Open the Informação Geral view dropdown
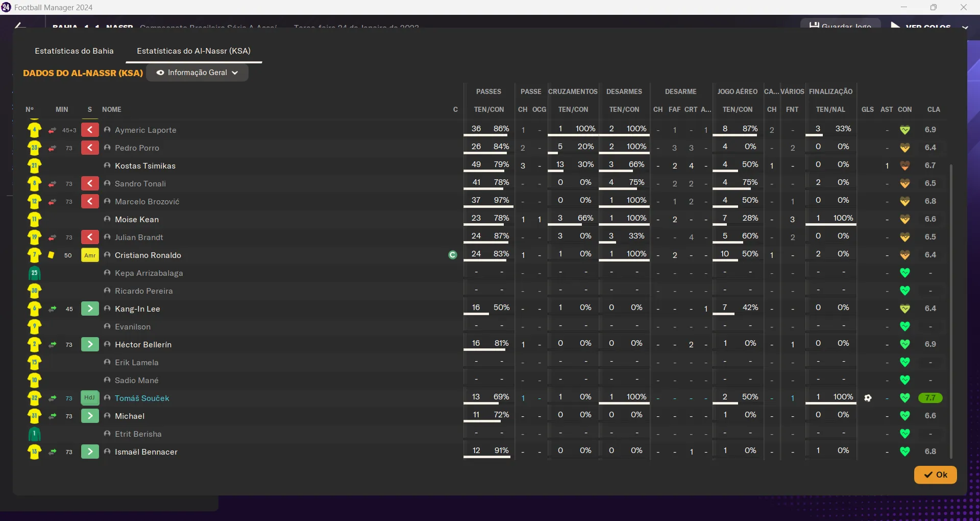This screenshot has width=980, height=521. [x=197, y=73]
